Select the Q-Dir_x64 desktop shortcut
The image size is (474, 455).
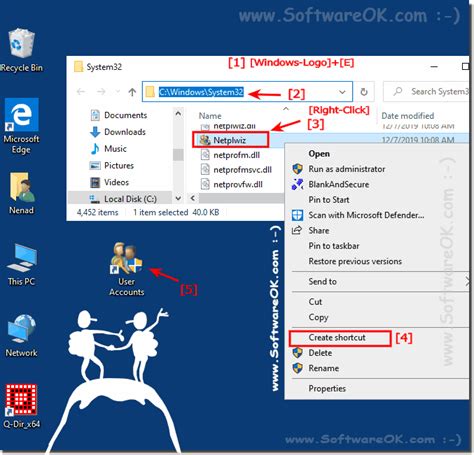[x=21, y=406]
